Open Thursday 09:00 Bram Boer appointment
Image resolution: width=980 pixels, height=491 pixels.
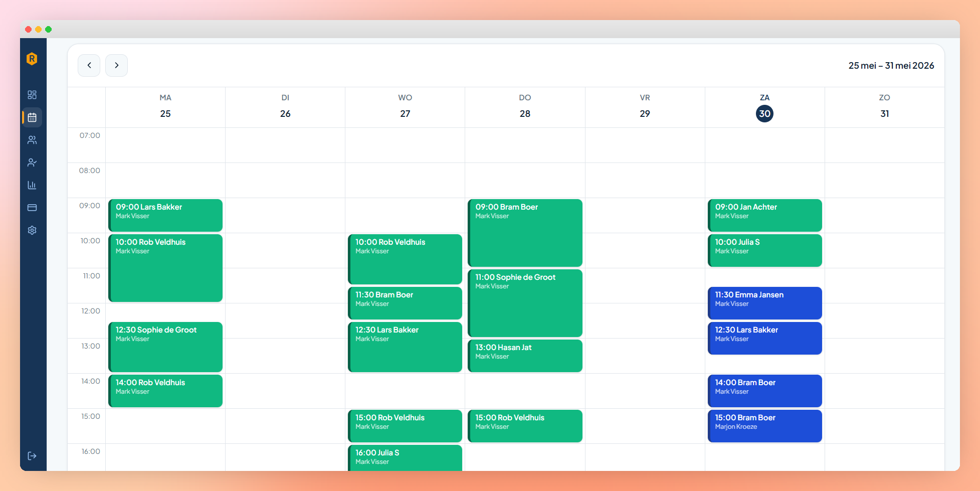(x=525, y=233)
